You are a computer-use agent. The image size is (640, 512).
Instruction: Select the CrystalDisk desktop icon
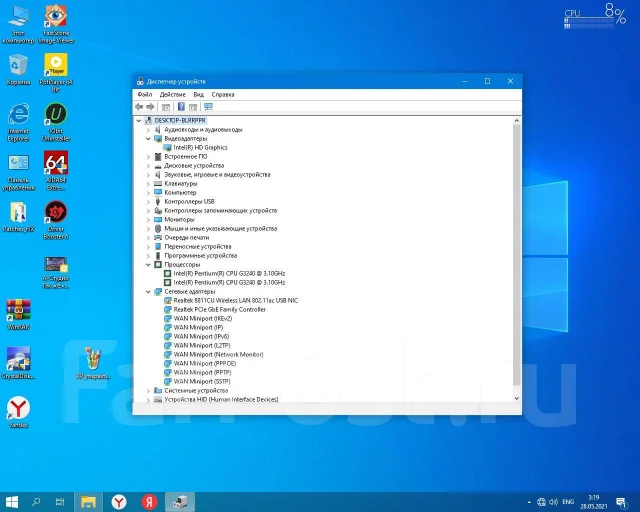click(18, 363)
